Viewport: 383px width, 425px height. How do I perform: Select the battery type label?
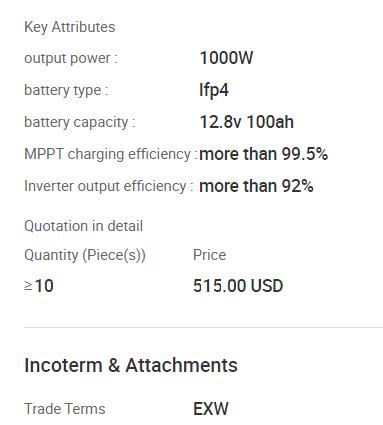(x=66, y=90)
